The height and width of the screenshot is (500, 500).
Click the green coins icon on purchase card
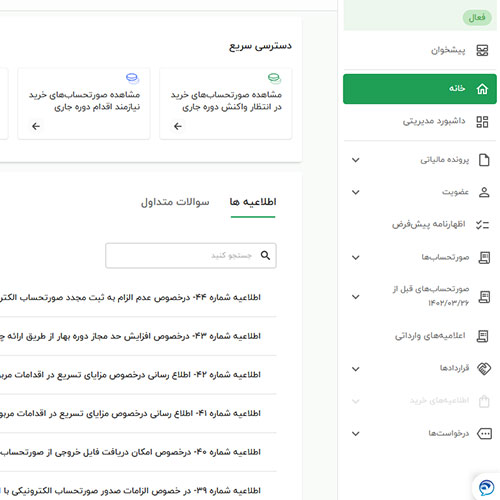pyautogui.click(x=274, y=78)
